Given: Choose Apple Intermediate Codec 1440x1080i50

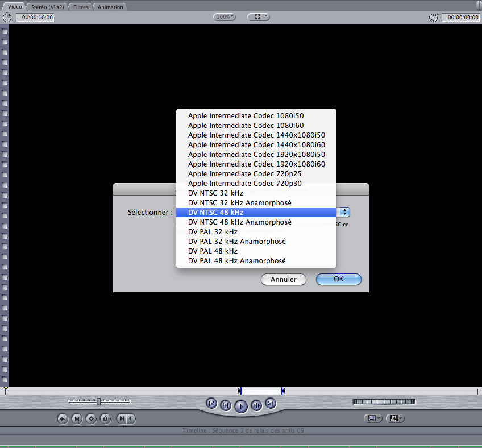Looking at the screenshot, I should 256,135.
